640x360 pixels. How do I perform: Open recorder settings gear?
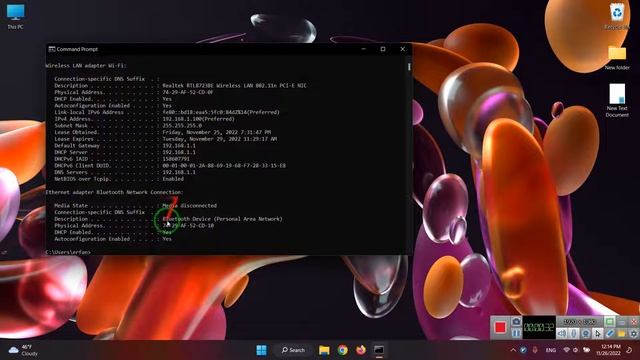coord(633,333)
